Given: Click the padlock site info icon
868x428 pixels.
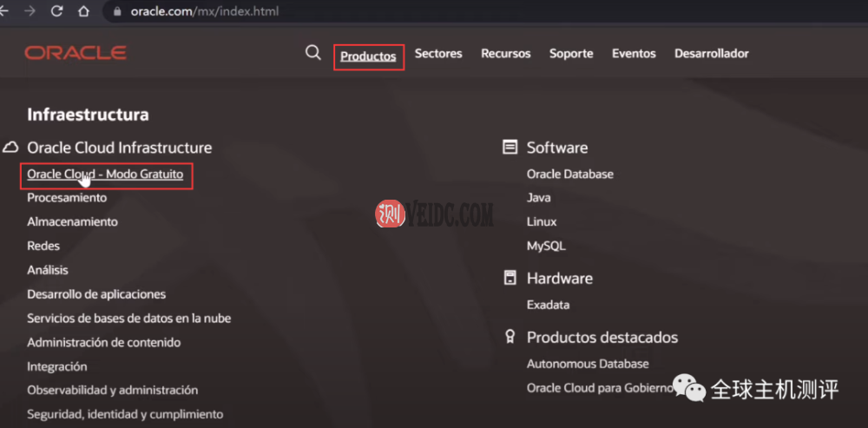Looking at the screenshot, I should point(116,11).
